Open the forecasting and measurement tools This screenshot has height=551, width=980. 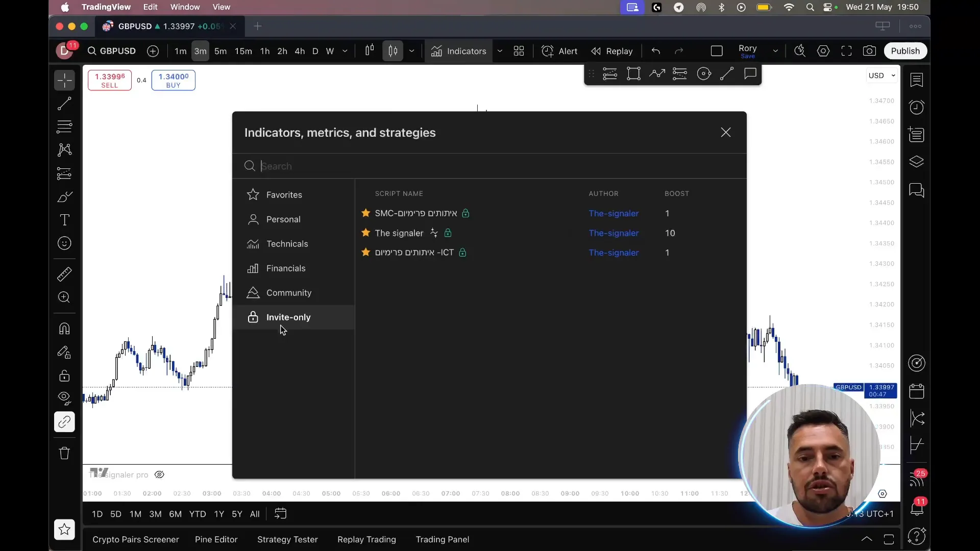(64, 173)
